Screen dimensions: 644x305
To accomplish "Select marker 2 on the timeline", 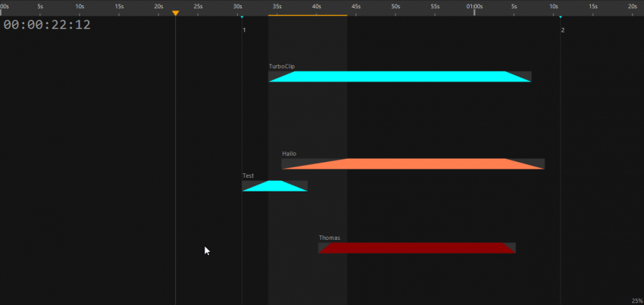I will point(561,17).
